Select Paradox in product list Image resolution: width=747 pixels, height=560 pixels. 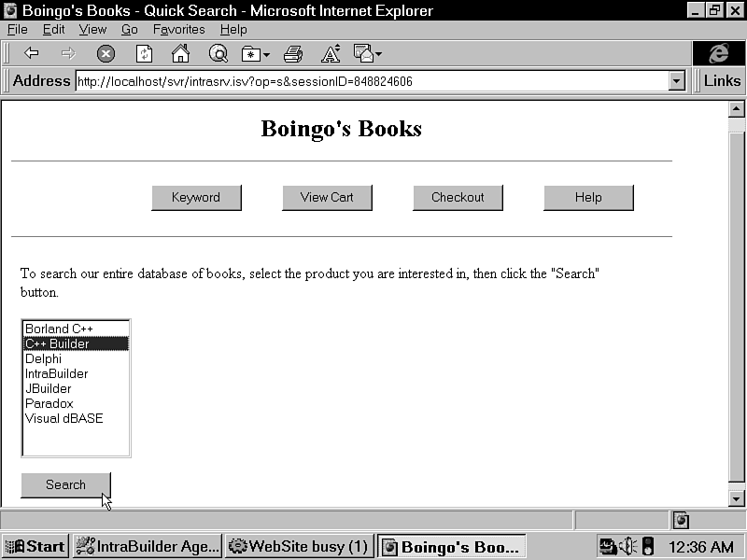77,403
